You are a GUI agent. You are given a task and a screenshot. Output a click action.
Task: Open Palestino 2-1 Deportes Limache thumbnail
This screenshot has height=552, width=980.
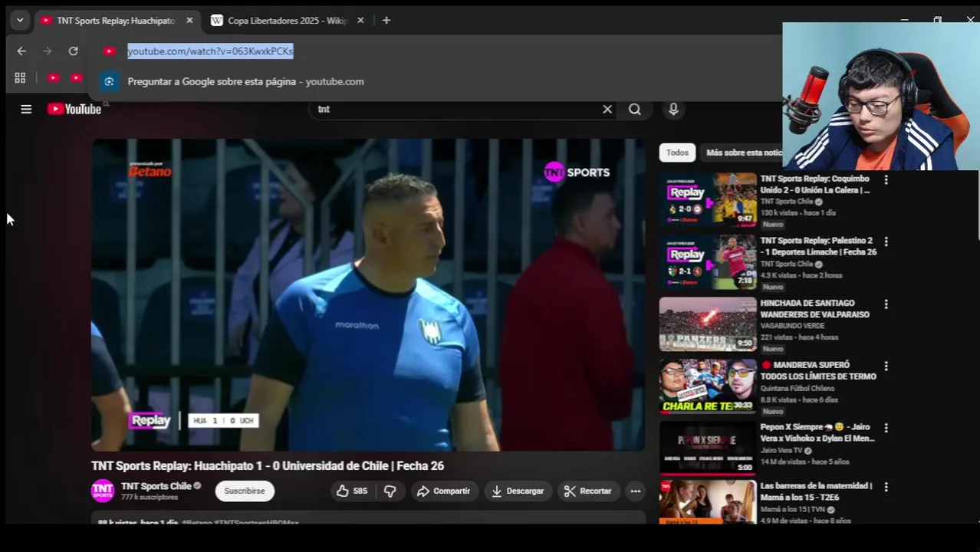click(708, 262)
